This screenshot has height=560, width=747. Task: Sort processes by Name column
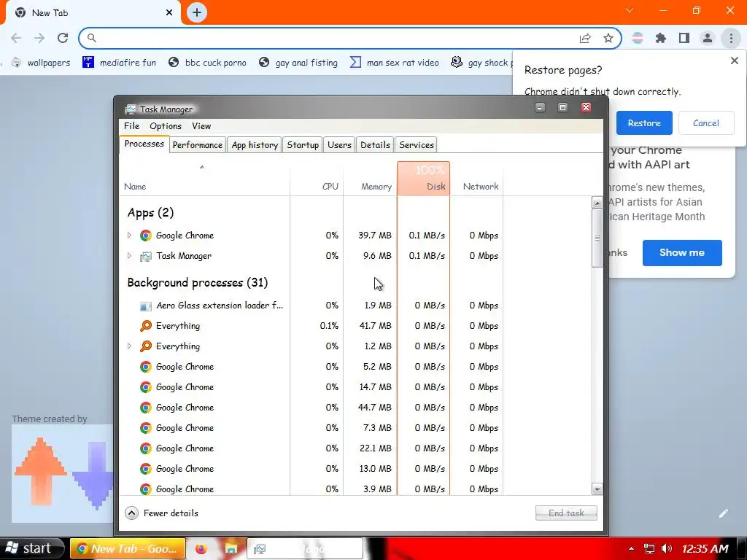tap(204, 179)
